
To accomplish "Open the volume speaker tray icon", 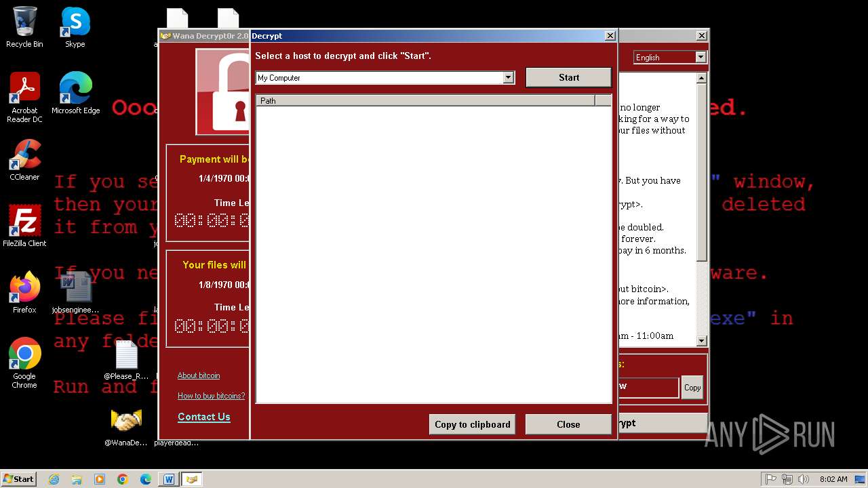I will [804, 479].
